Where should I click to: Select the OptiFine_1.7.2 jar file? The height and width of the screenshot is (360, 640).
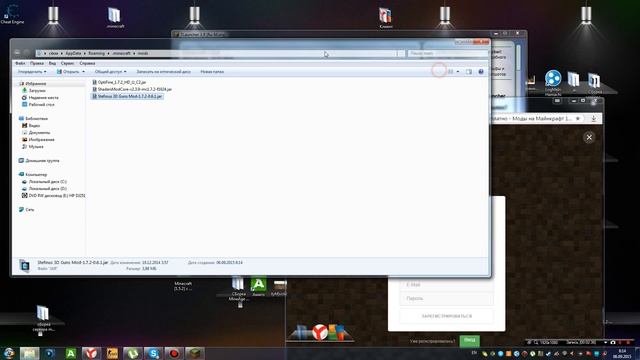coord(122,82)
